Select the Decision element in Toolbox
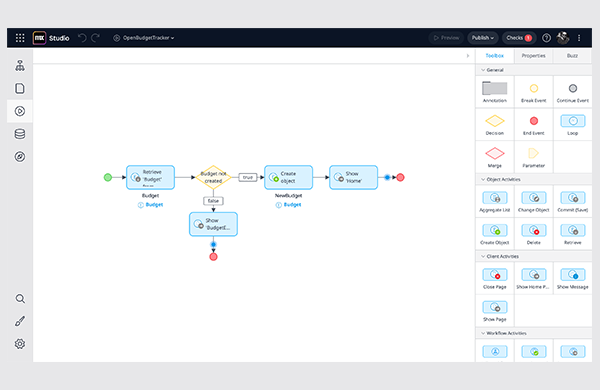Viewport: 600px width, 390px height. click(495, 125)
